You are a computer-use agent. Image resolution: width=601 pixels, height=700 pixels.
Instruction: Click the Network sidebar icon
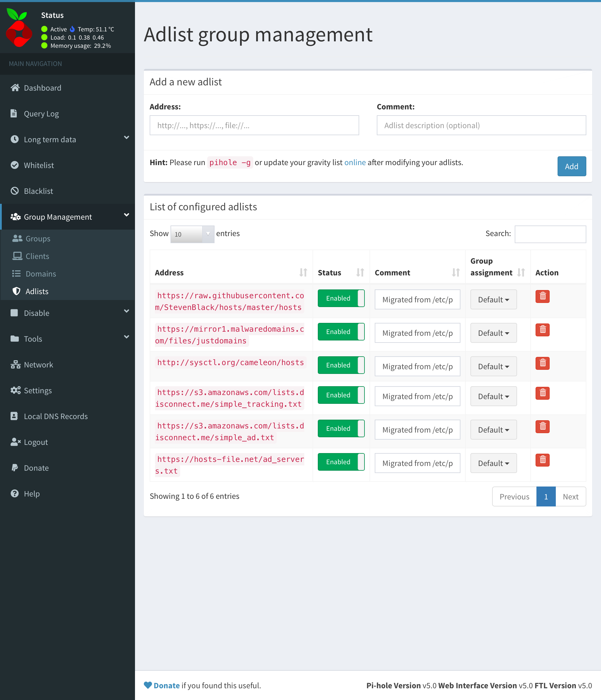point(15,365)
